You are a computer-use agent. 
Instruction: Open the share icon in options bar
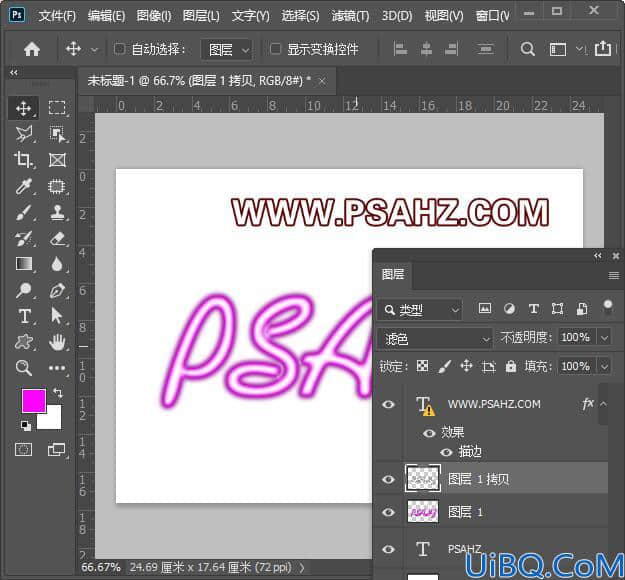[603, 49]
